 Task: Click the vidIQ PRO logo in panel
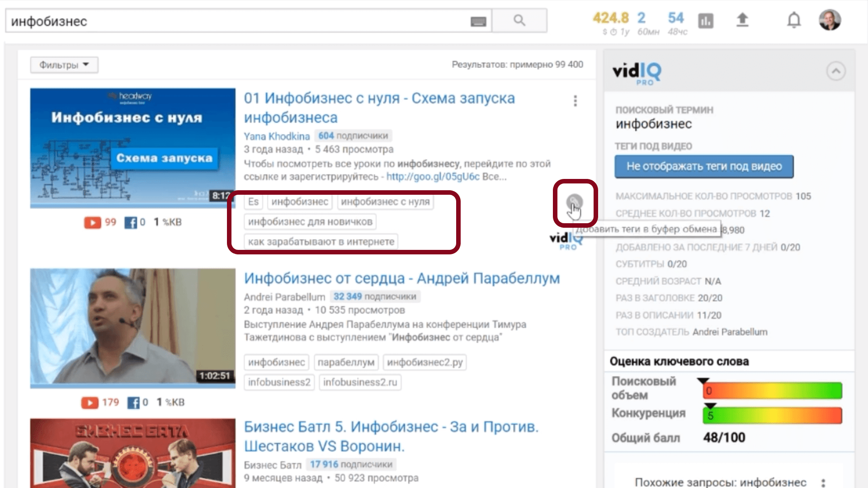637,73
